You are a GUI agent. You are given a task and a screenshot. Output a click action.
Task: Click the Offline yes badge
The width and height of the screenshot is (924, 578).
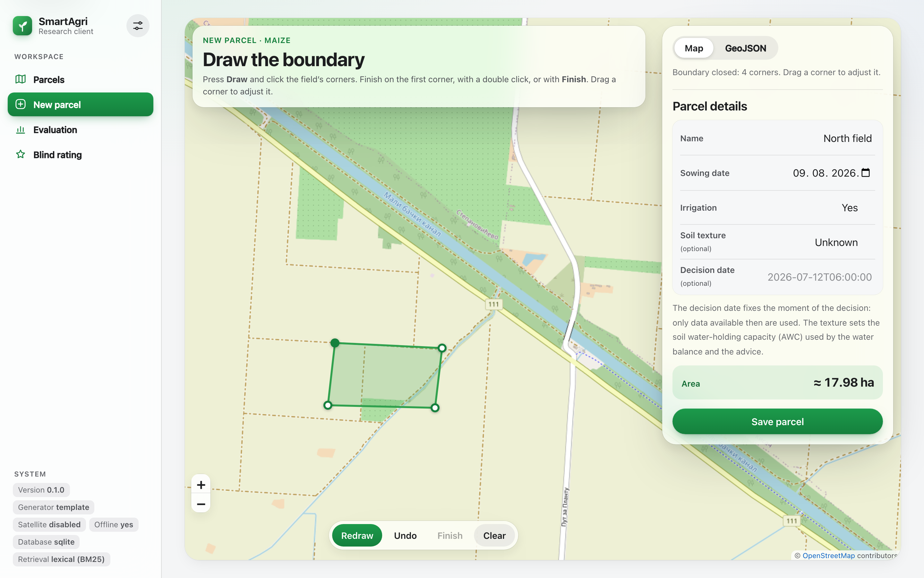tap(114, 524)
